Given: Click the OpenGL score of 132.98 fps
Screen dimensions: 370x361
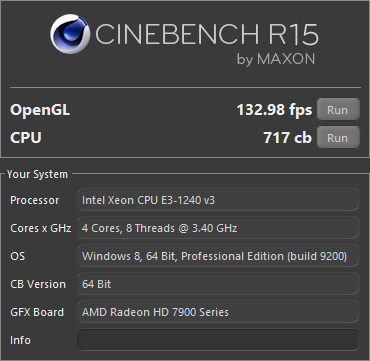Looking at the screenshot, I should (274, 110).
